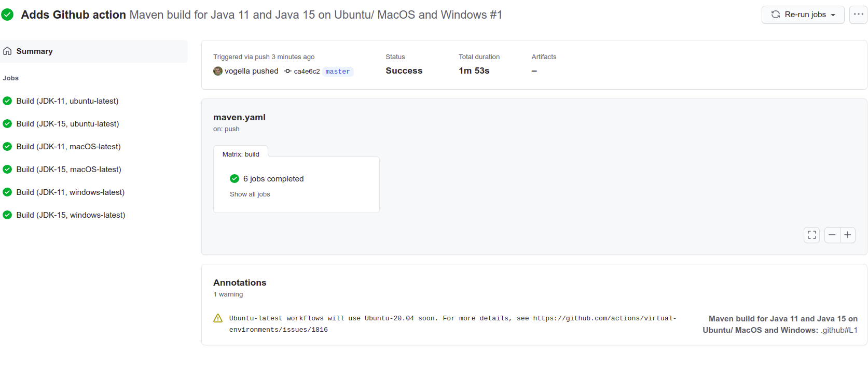Click vogella's avatar image
This screenshot has height=367, width=868.
tap(218, 71)
